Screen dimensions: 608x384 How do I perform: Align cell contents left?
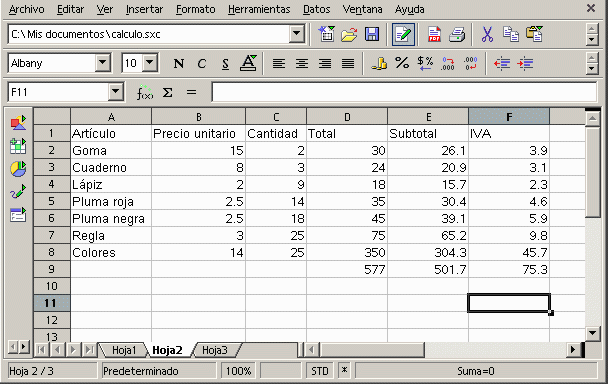(278, 63)
